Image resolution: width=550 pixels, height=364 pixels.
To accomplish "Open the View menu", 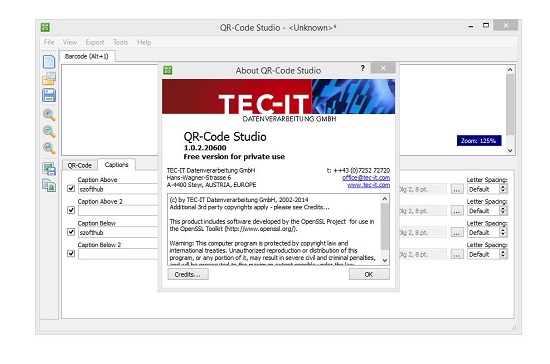I will pyautogui.click(x=70, y=42).
